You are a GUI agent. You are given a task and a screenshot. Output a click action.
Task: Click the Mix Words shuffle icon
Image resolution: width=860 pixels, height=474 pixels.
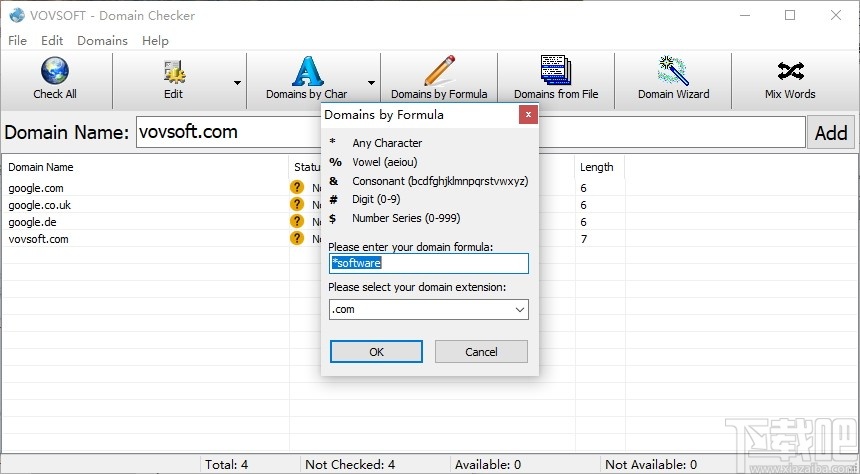point(790,71)
